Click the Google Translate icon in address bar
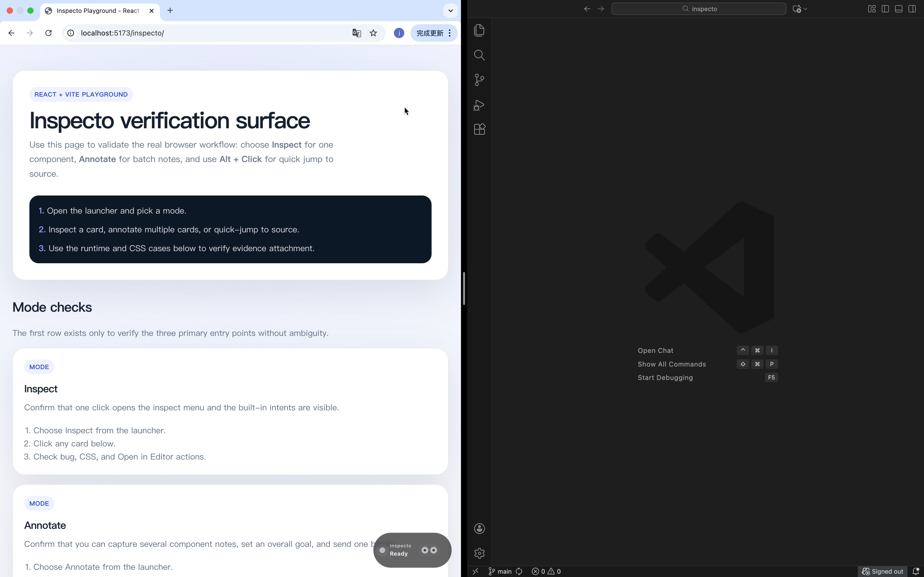The image size is (924, 577). point(357,33)
